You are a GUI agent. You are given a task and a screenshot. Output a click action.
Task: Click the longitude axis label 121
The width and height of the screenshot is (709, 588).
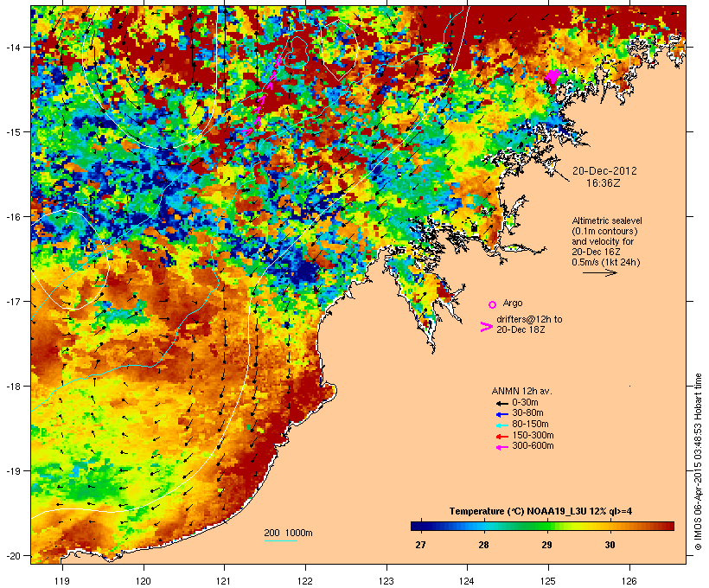pos(224,581)
